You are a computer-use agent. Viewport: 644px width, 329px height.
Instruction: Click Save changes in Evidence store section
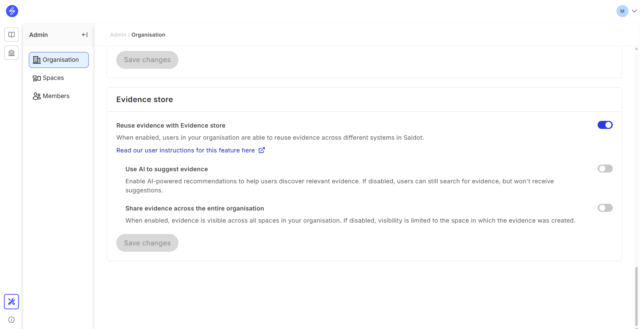(x=147, y=243)
